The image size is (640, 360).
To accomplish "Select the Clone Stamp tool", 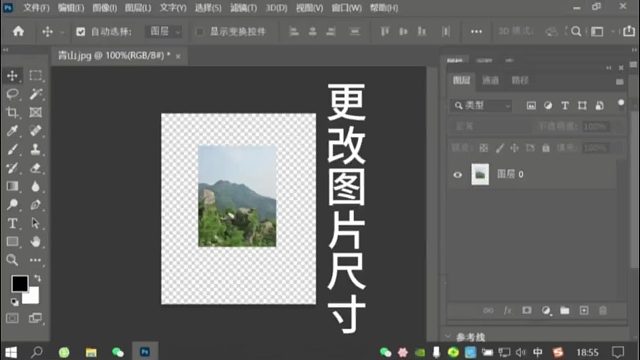I will click(36, 149).
